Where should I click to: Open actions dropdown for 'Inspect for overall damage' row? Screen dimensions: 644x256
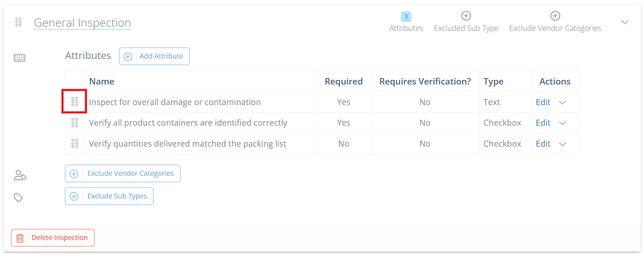[x=562, y=103]
